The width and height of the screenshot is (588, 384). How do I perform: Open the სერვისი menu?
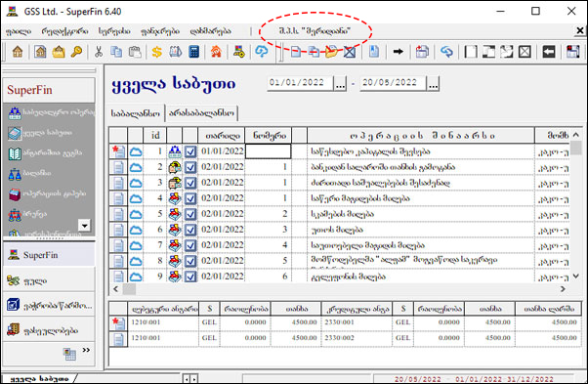click(x=114, y=31)
